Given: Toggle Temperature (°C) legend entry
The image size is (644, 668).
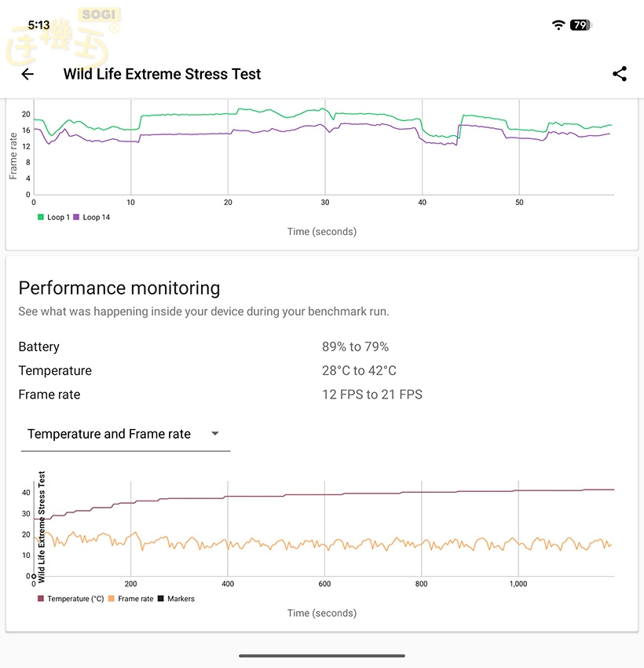Looking at the screenshot, I should tap(71, 599).
